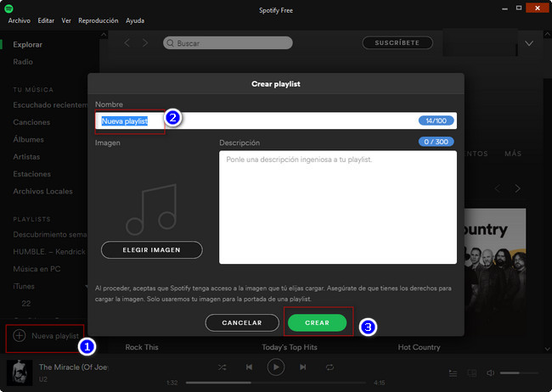Click the Descripción text area
This screenshot has height=392, width=552.
click(x=338, y=207)
